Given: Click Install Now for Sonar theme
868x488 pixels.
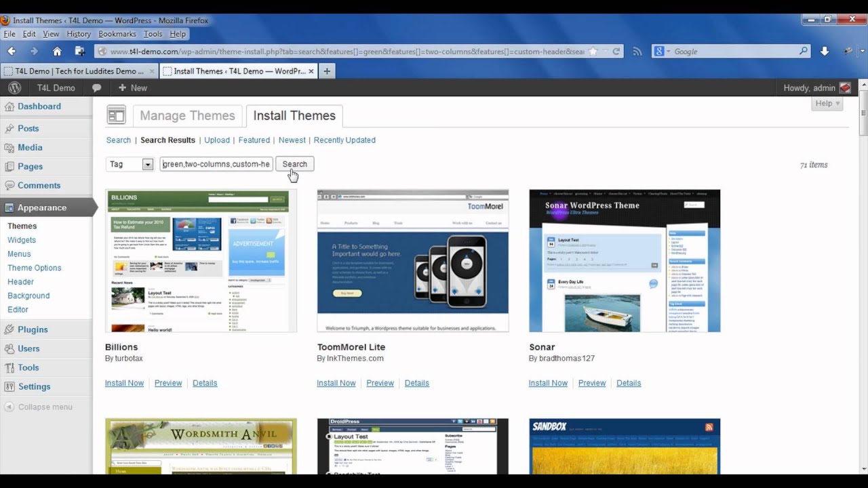Looking at the screenshot, I should (548, 383).
